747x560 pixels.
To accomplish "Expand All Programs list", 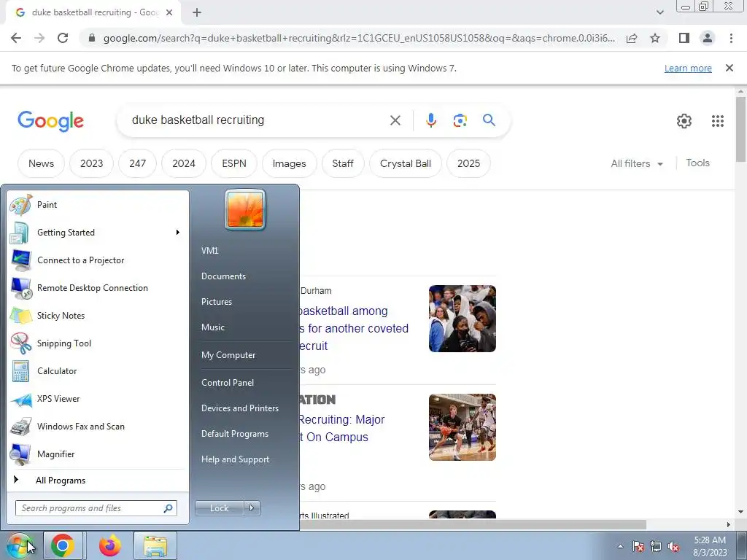I will [61, 481].
